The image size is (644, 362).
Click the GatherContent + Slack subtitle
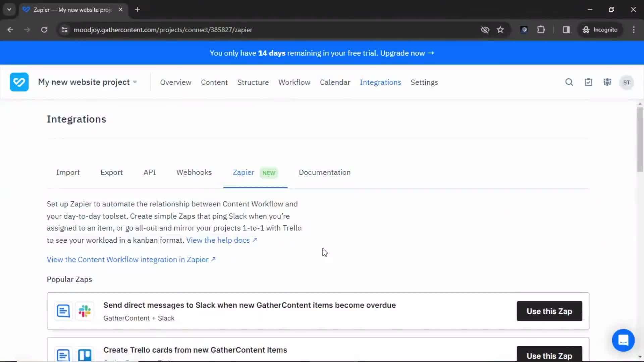[139, 318]
